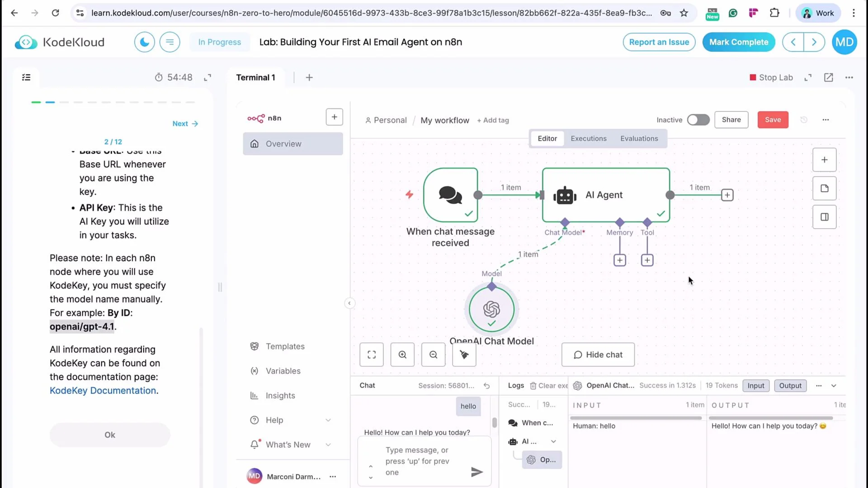The height and width of the screenshot is (488, 868).
Task: Switch to the Executions tab
Action: [x=588, y=139]
